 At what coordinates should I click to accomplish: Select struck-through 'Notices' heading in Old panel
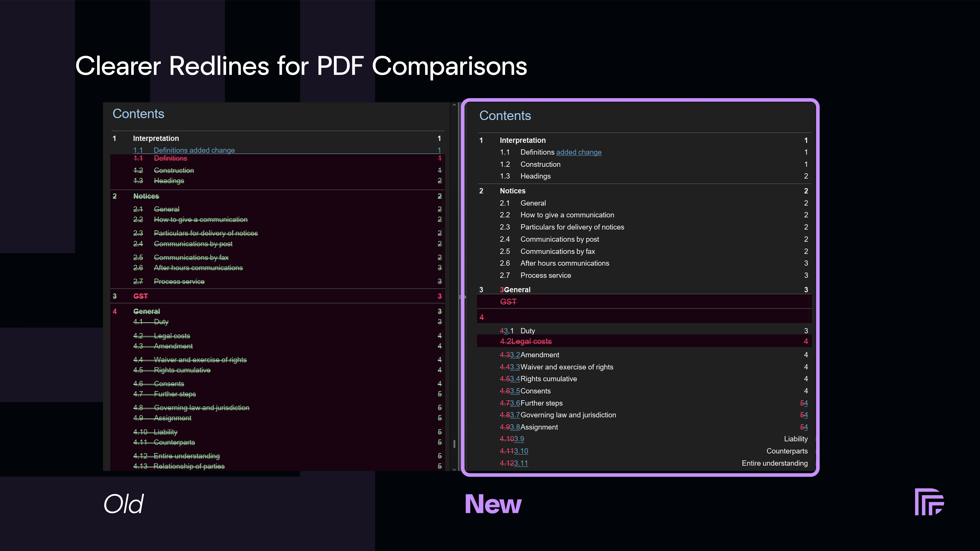[146, 196]
